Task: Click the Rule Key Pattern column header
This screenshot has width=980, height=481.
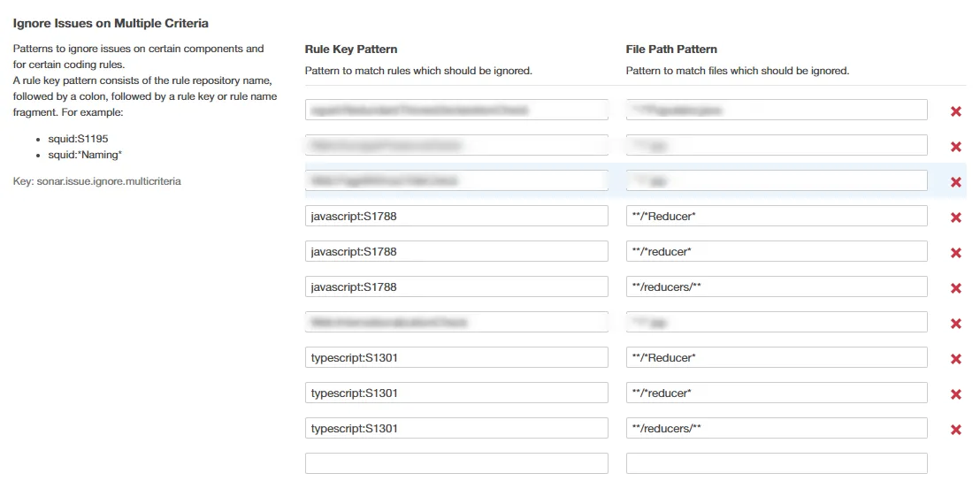Action: (x=351, y=50)
